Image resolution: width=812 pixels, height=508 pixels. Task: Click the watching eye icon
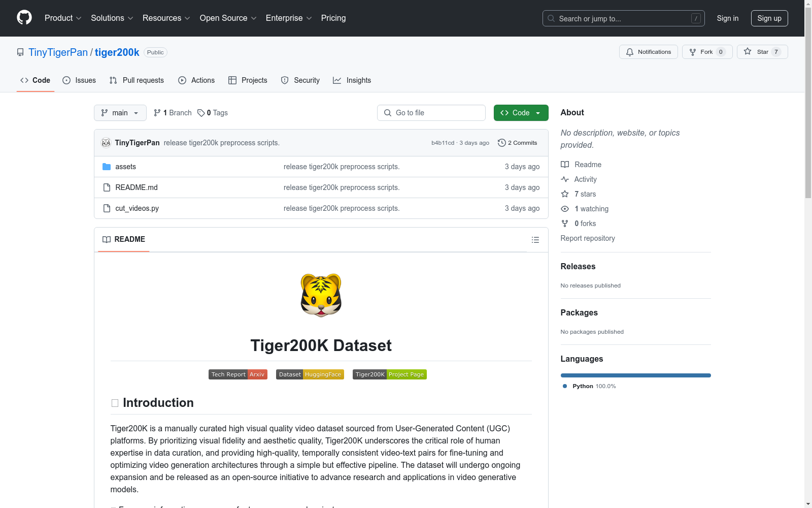click(564, 209)
